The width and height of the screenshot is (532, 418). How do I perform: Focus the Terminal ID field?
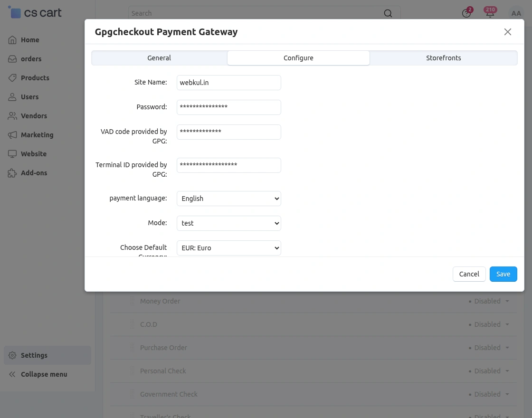click(228, 165)
